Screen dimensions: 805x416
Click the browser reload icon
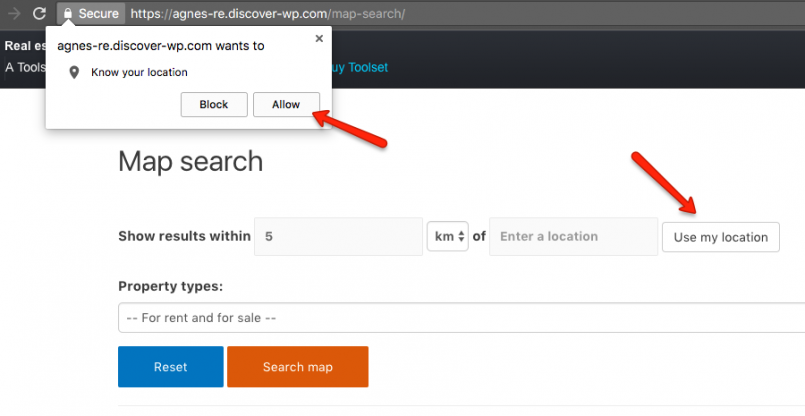coord(40,14)
